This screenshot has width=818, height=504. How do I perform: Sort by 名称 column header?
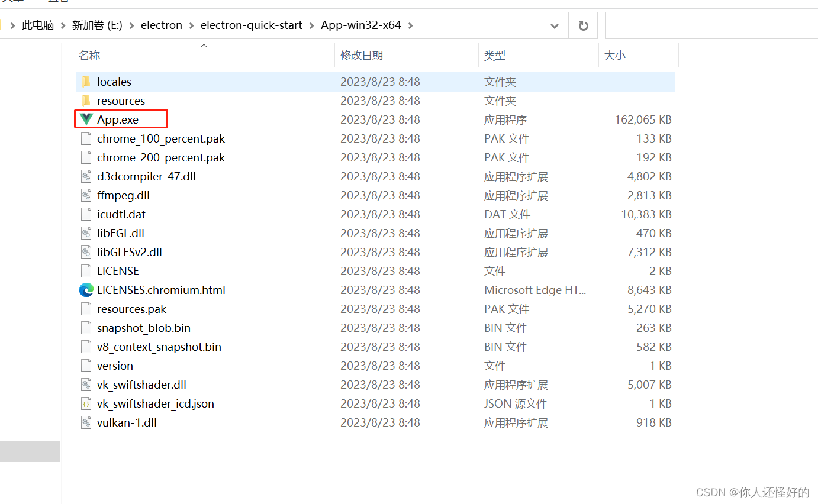tap(89, 55)
